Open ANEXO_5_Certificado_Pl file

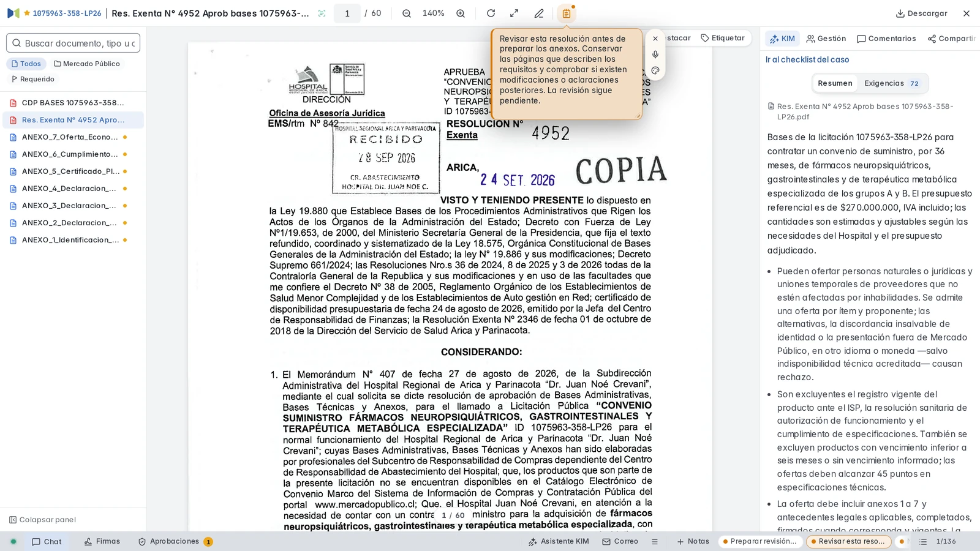73,171
